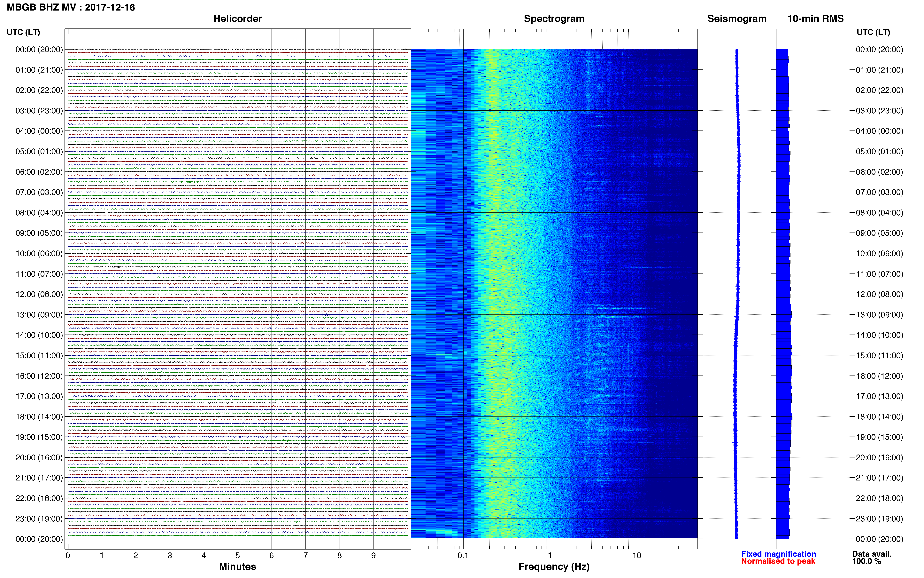Select 02:00 (22:00) label next to helicorder
The width and height of the screenshot is (924, 578).
pos(39,90)
